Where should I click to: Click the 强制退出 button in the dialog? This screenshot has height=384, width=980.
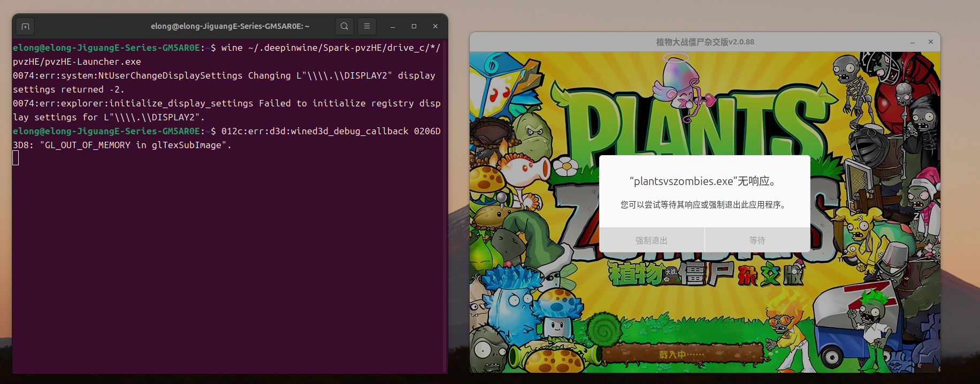click(x=652, y=240)
